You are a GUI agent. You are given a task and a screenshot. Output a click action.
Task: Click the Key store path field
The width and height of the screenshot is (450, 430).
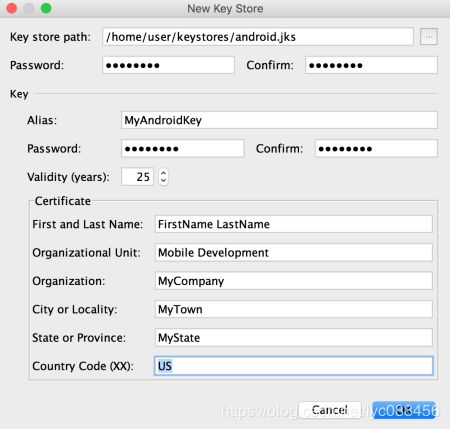tap(258, 37)
